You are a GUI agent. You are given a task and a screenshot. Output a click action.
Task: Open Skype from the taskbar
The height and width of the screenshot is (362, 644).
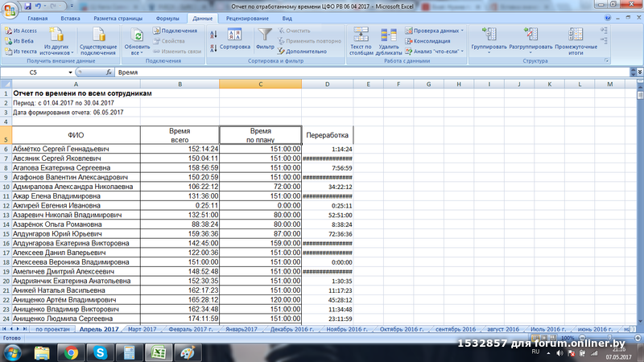coord(101,352)
